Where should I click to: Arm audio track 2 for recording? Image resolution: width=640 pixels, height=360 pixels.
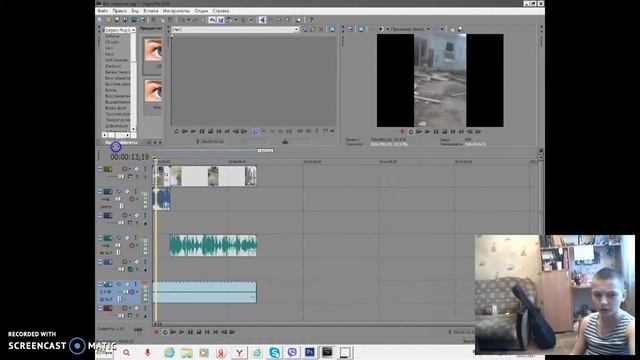132,199
